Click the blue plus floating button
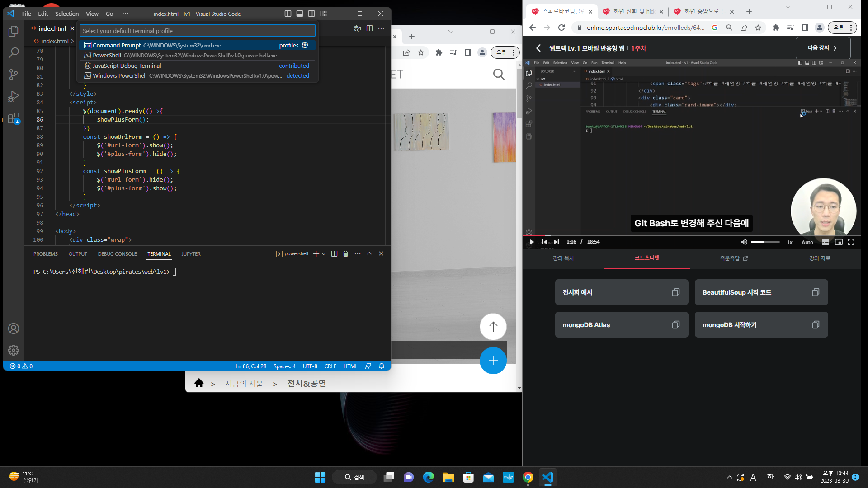 (493, 361)
